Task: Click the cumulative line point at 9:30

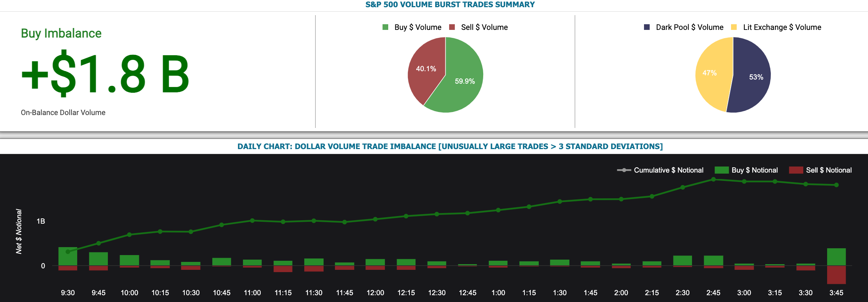Action: pyautogui.click(x=68, y=252)
